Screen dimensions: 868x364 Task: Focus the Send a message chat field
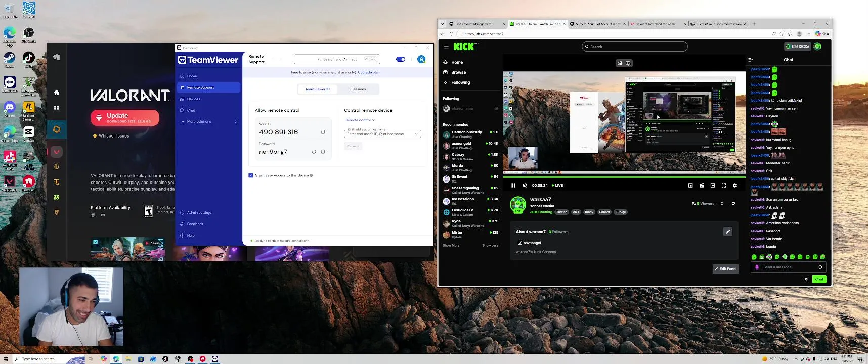(789, 267)
